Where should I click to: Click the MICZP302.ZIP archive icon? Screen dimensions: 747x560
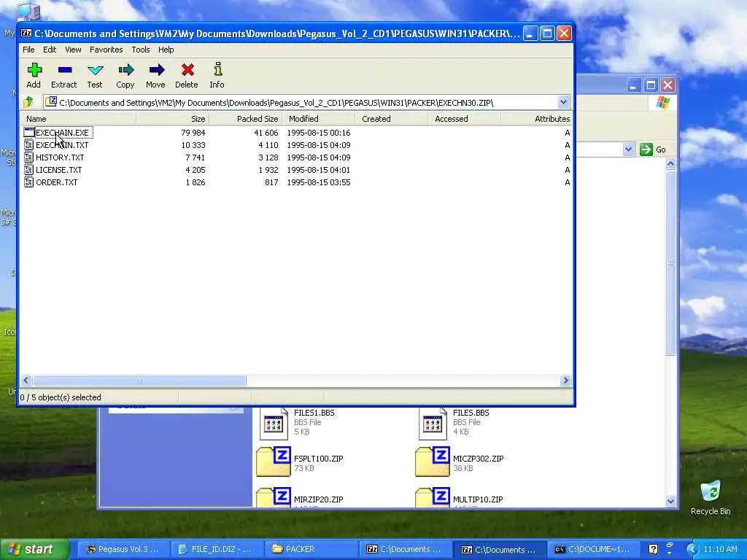click(x=433, y=462)
